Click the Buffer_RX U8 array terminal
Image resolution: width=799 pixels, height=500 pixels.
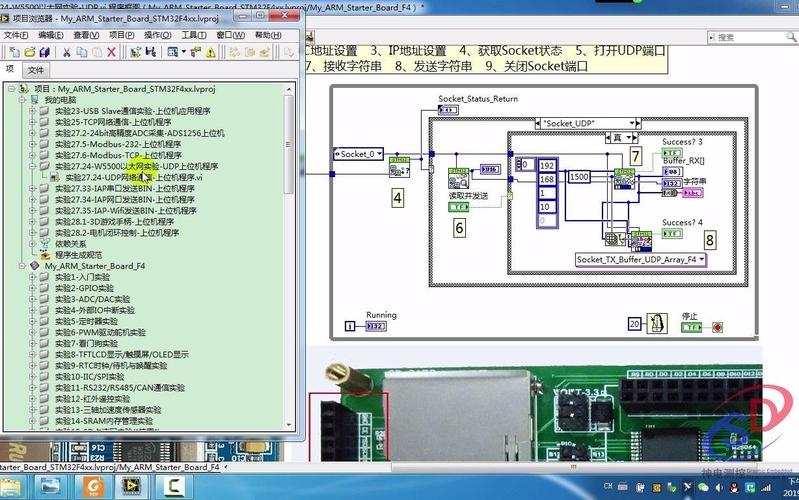click(x=673, y=172)
